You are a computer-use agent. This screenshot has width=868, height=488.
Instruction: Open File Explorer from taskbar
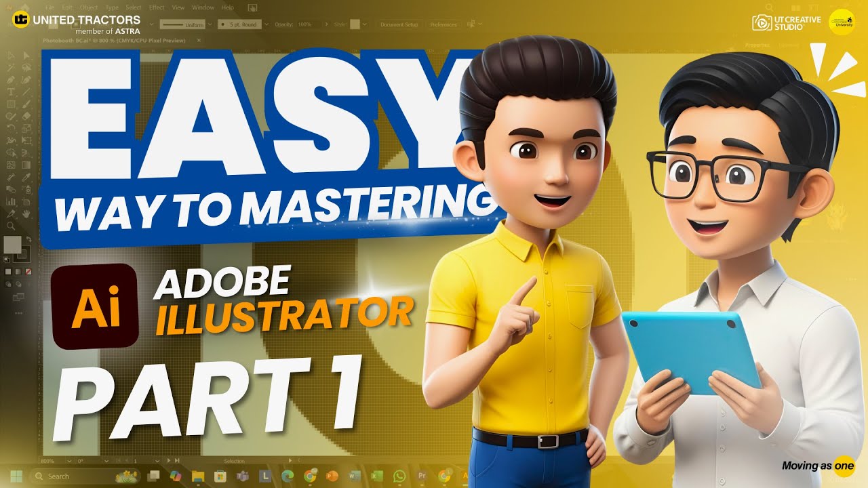click(x=198, y=476)
